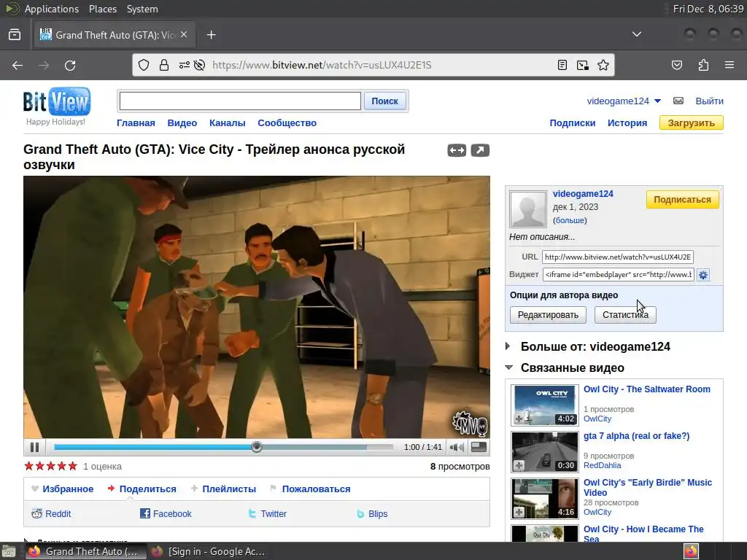The width and height of the screenshot is (747, 560).
Task: Click the 'Подписаться' subscribe button
Action: click(682, 200)
